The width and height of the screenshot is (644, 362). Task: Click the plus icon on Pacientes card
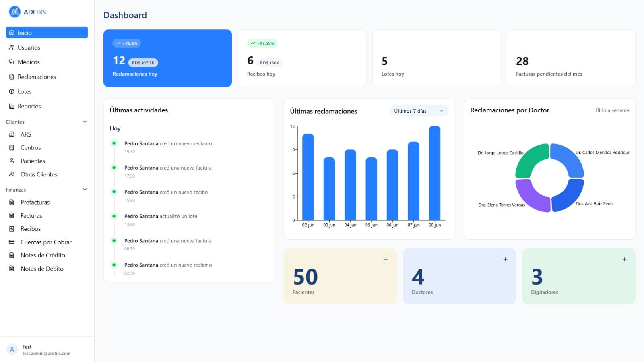pyautogui.click(x=386, y=259)
